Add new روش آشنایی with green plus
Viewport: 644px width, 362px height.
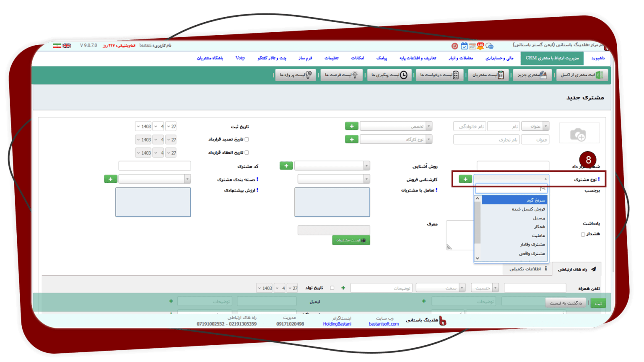click(286, 165)
